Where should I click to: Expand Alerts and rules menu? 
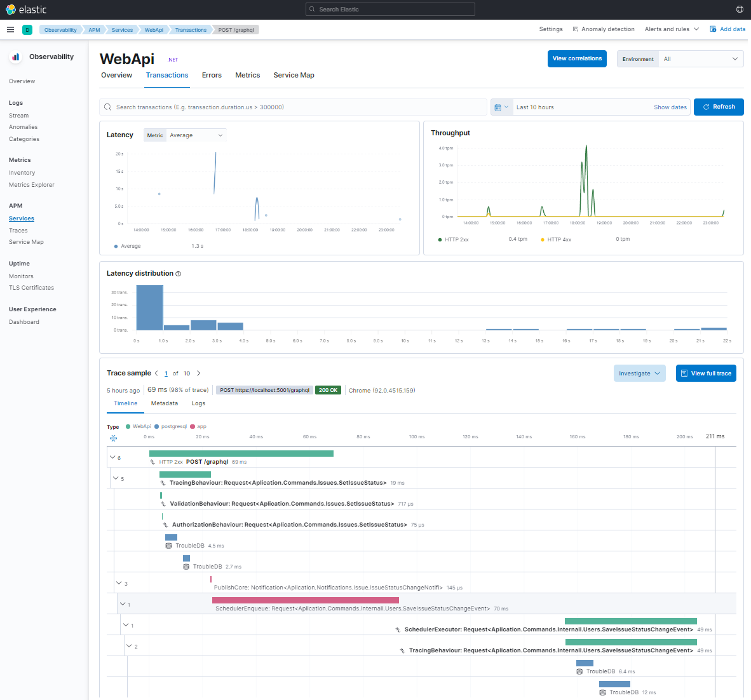(672, 29)
